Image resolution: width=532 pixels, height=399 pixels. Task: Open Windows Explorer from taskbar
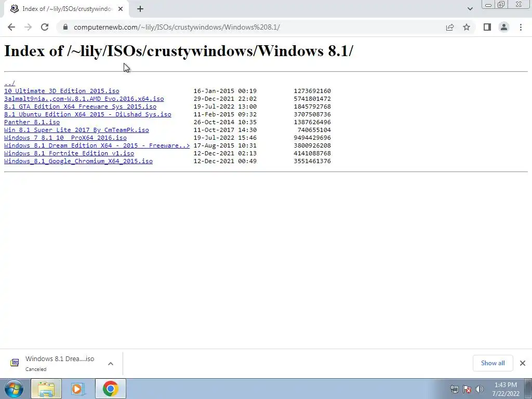click(46, 389)
